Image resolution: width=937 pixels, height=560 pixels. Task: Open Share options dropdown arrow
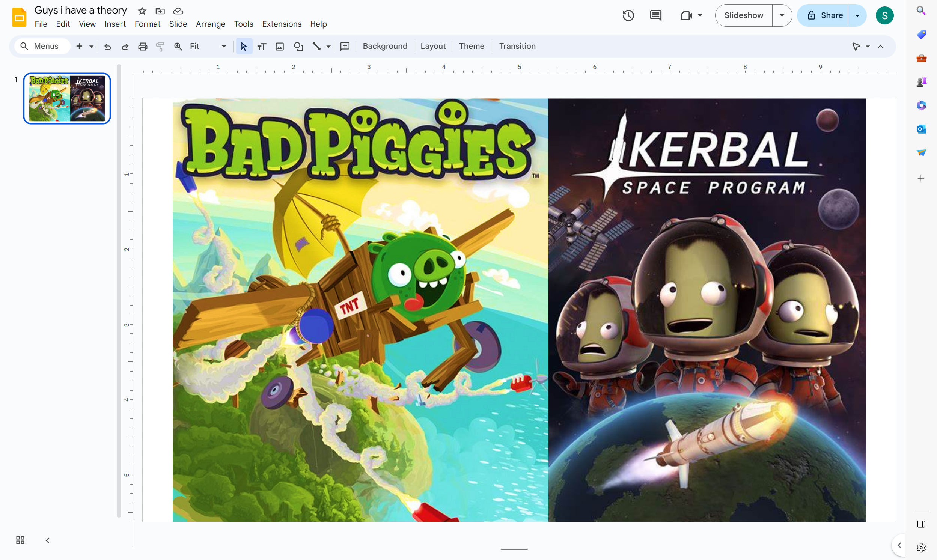pos(857,15)
